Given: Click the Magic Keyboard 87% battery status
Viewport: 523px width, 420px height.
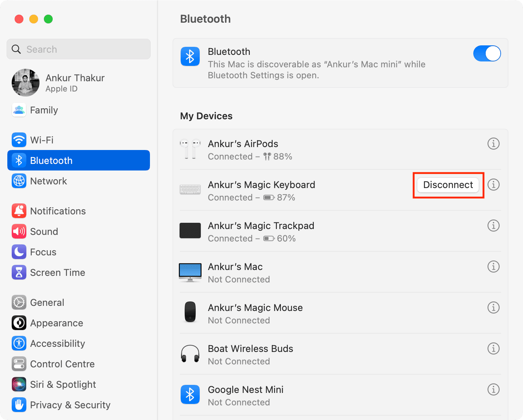Looking at the screenshot, I should (279, 198).
